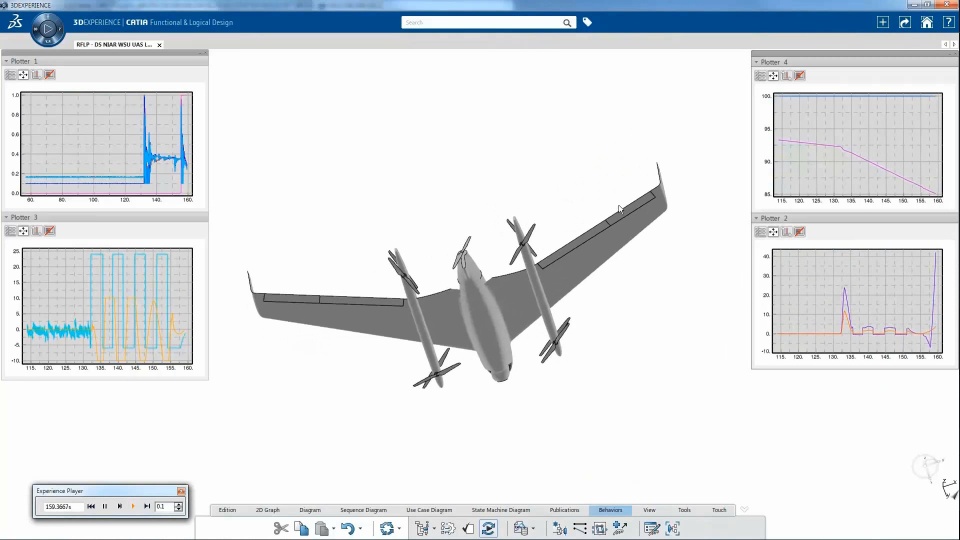Close the RFLP document tab
This screenshot has height=540, width=960.
[159, 45]
